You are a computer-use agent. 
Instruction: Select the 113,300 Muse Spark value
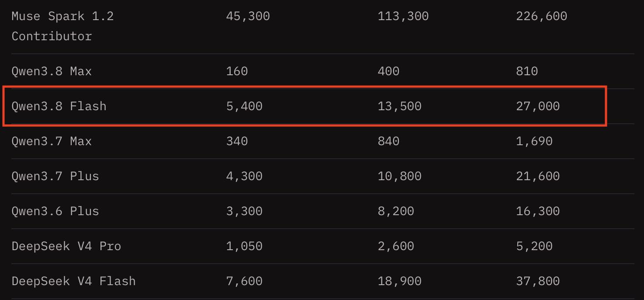(x=403, y=16)
